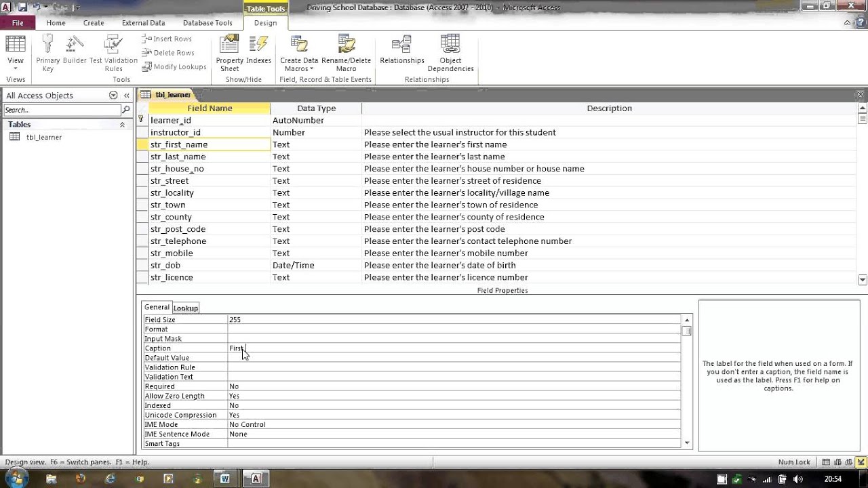
Task: Open the File tab
Action: point(18,22)
